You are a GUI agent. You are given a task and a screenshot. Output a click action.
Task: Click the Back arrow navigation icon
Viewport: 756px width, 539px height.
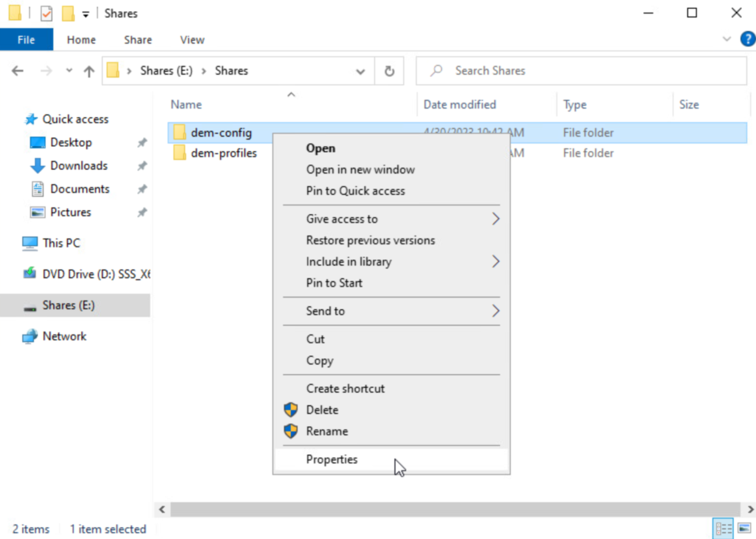click(18, 71)
